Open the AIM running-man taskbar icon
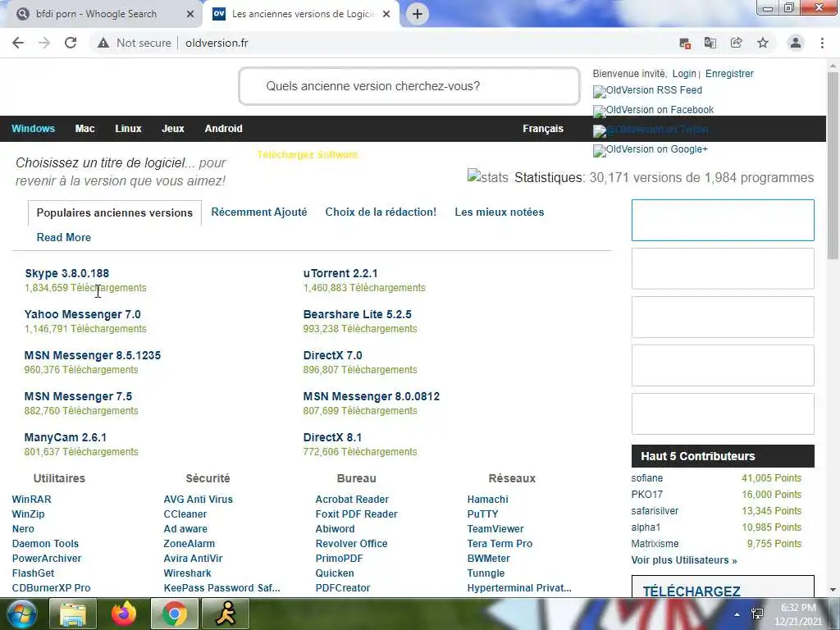The image size is (840, 630). coord(226,614)
